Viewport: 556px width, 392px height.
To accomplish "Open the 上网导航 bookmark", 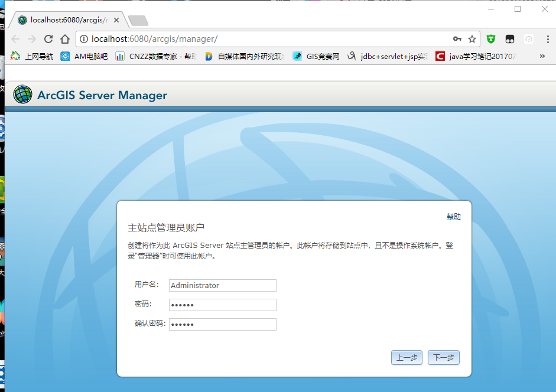I will pos(32,56).
